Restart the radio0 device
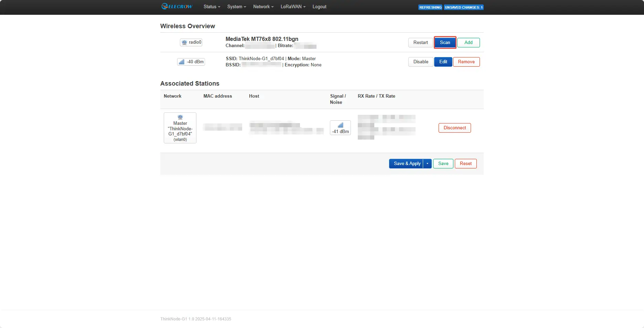 420,43
